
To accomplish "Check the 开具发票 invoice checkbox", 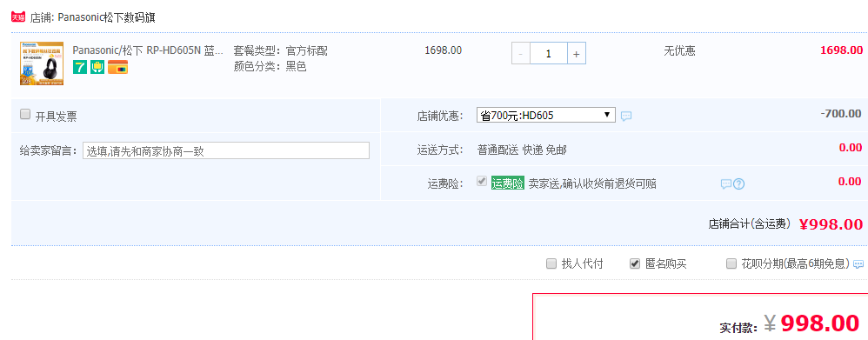I will [25, 114].
